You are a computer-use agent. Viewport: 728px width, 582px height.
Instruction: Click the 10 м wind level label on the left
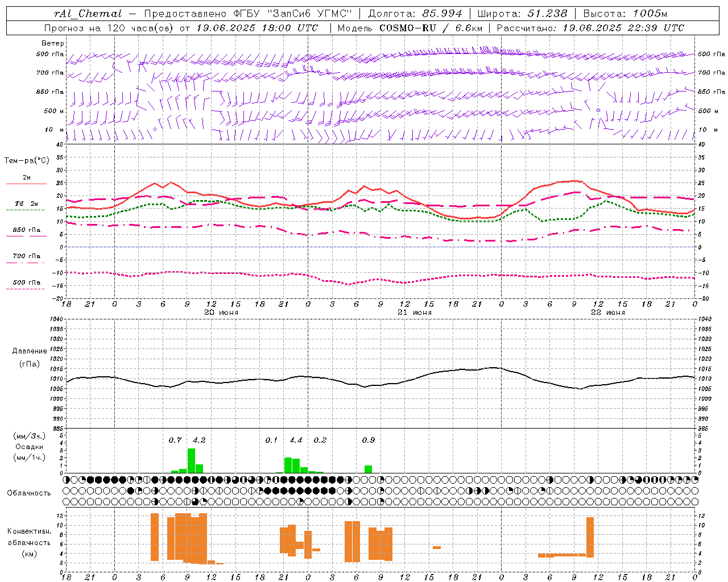tap(55, 130)
